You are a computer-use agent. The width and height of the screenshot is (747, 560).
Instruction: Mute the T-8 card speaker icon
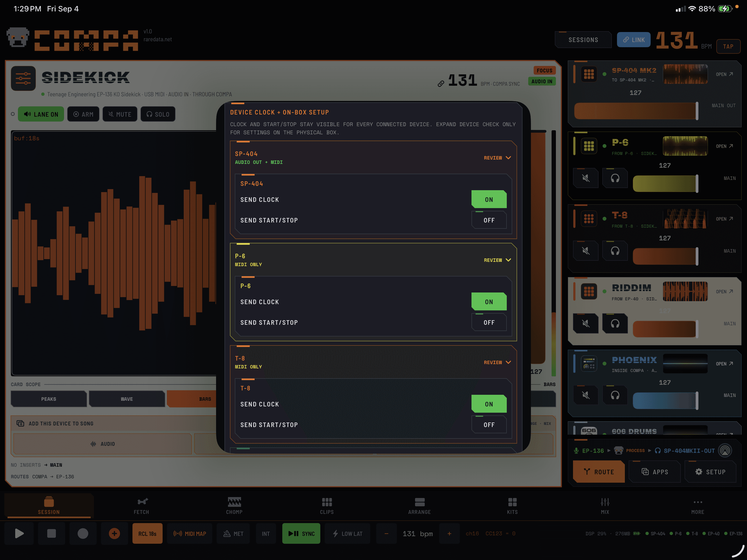[x=585, y=251]
